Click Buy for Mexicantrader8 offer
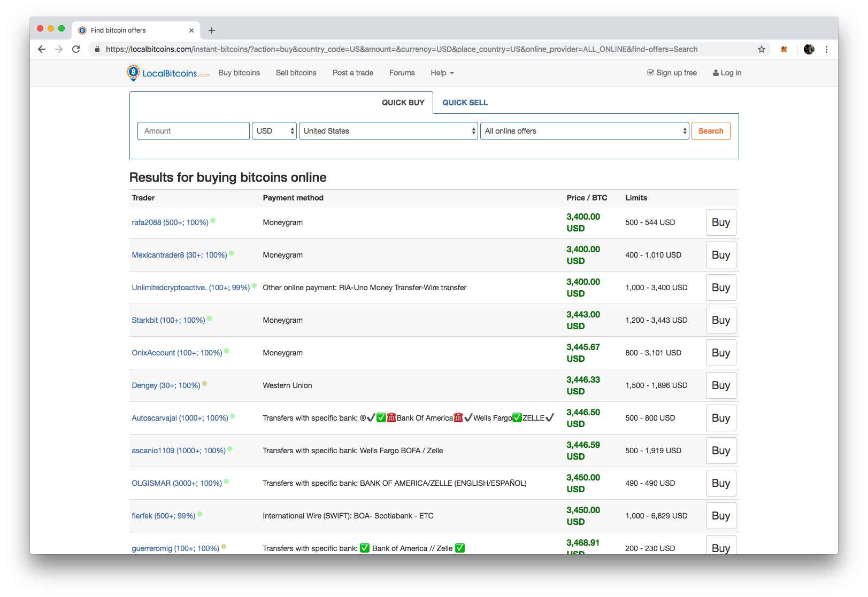Screen dimensions: 868x597 [721, 255]
